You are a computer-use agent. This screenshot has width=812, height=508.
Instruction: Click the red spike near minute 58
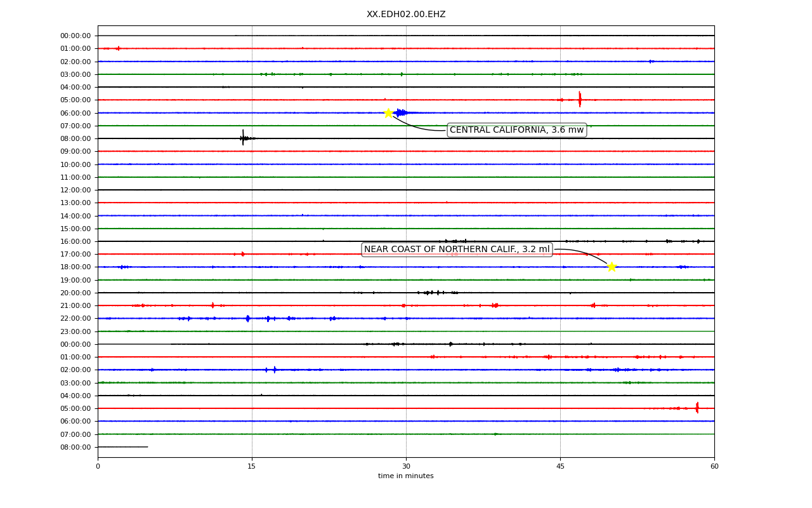point(697,408)
